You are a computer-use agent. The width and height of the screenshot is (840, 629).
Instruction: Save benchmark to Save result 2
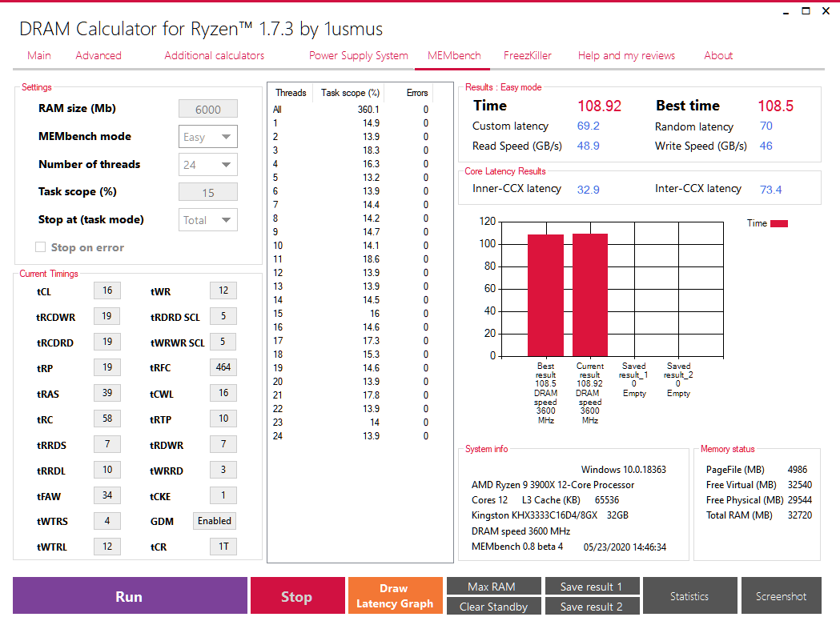click(x=592, y=606)
